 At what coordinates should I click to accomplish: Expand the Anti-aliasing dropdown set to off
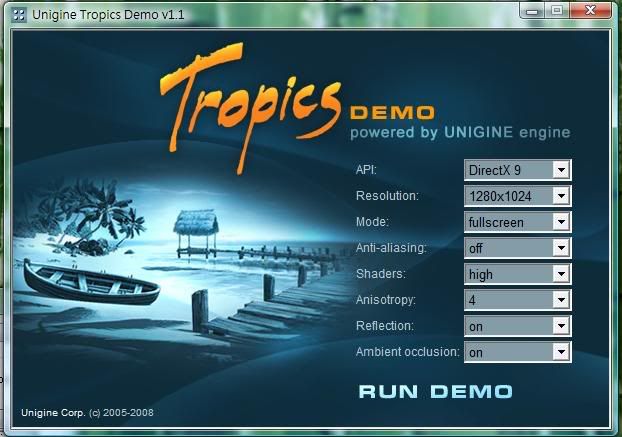[x=517, y=248]
